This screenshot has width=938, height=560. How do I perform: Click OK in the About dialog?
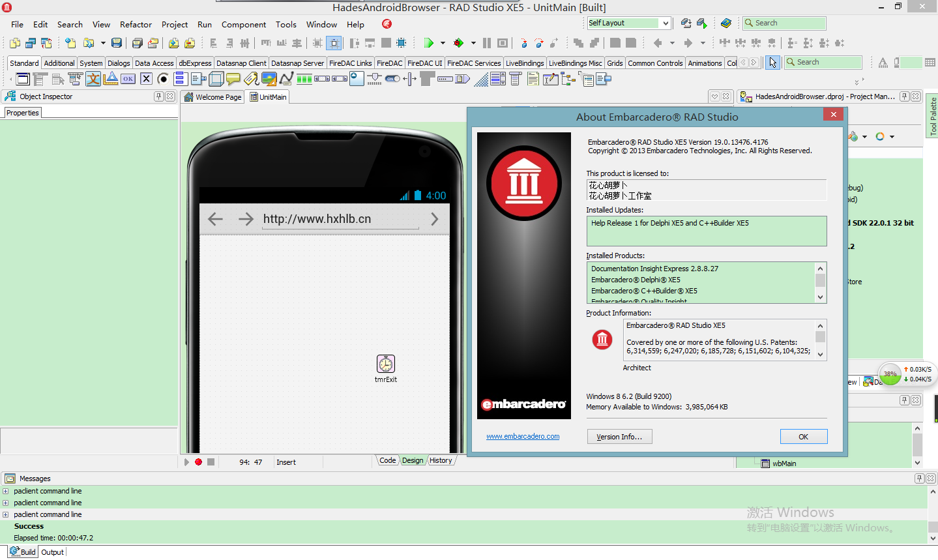click(x=804, y=437)
